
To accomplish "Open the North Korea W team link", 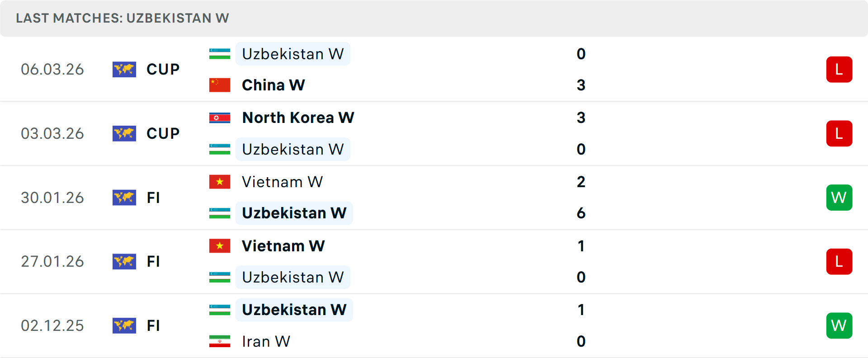I will click(298, 118).
